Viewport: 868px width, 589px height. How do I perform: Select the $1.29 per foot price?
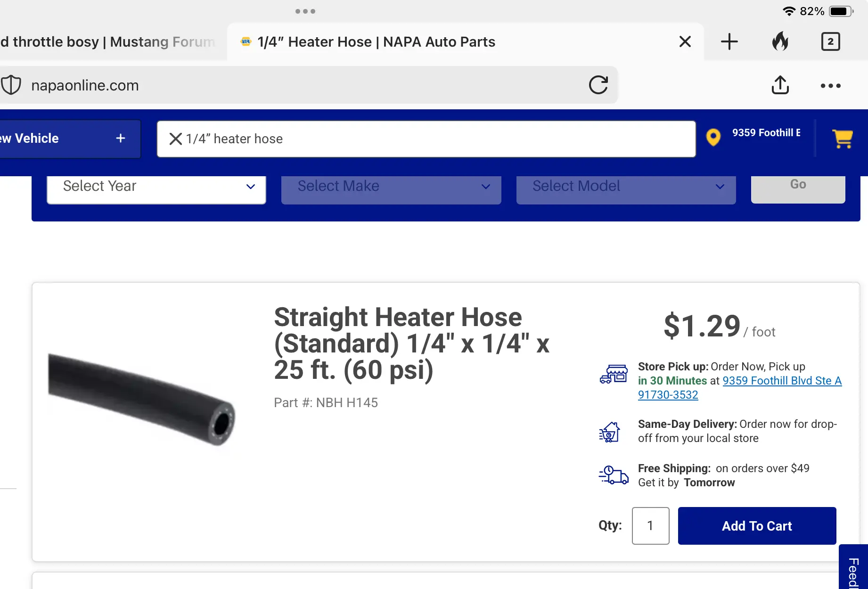click(x=720, y=327)
